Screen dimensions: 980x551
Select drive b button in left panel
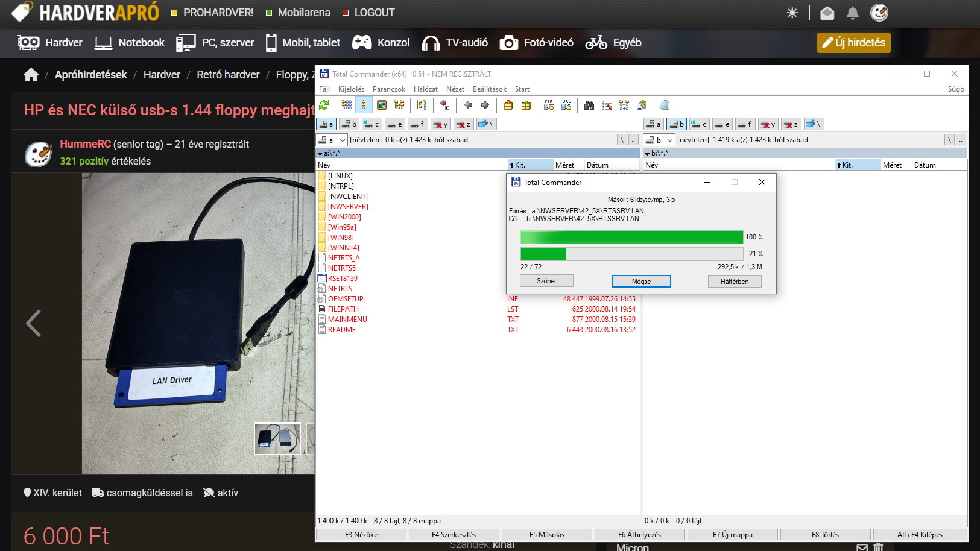pyautogui.click(x=349, y=124)
